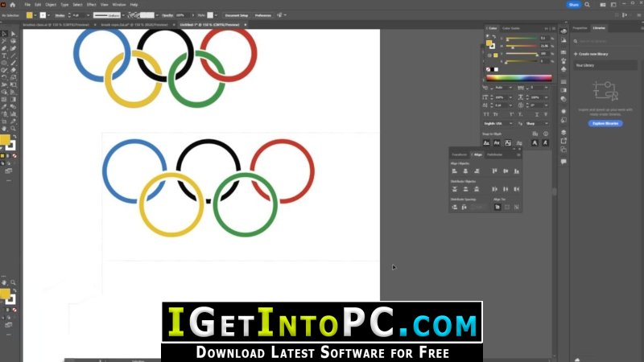This screenshot has height=362, width=644.
Task: Open the Comments panel from dock
Action: [x=563, y=162]
